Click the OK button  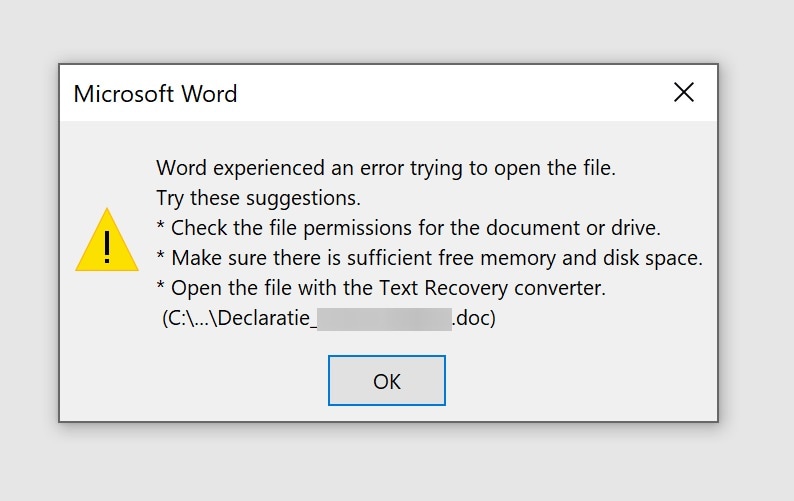click(387, 381)
